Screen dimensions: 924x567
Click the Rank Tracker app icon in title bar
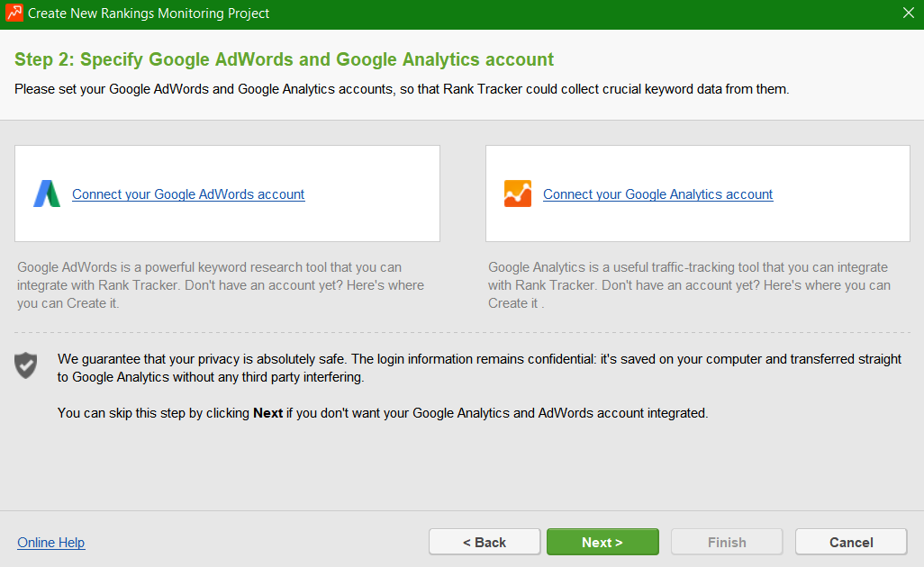14,13
